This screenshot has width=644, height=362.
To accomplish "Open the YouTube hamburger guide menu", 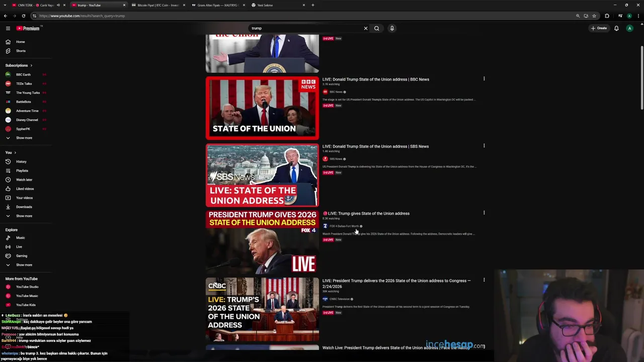I will [x=8, y=28].
